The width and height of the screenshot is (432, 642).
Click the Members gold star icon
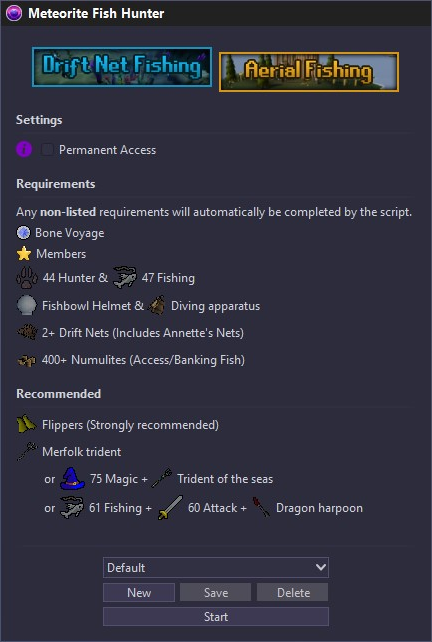click(24, 253)
